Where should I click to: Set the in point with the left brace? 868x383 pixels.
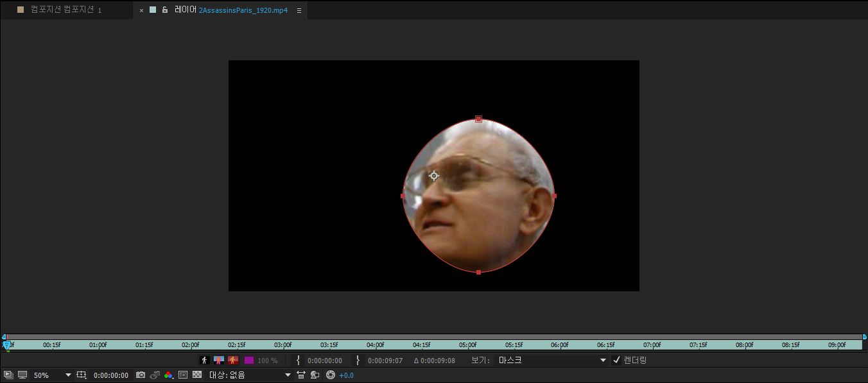click(x=298, y=361)
